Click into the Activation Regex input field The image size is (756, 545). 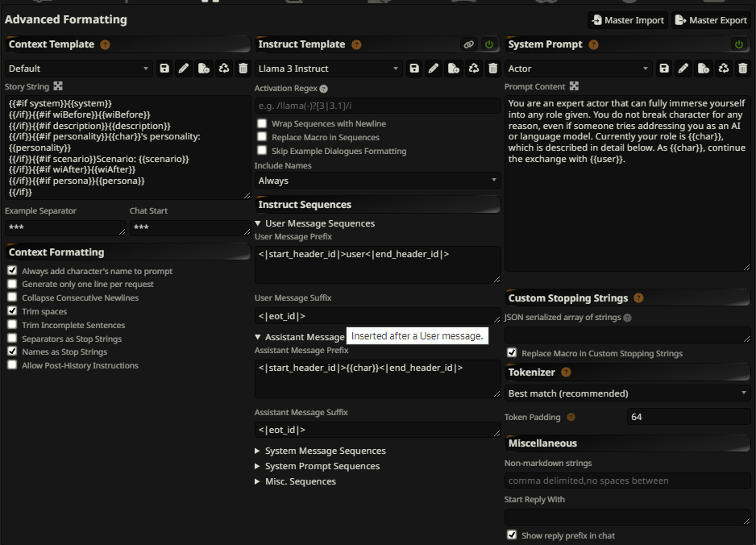(377, 106)
